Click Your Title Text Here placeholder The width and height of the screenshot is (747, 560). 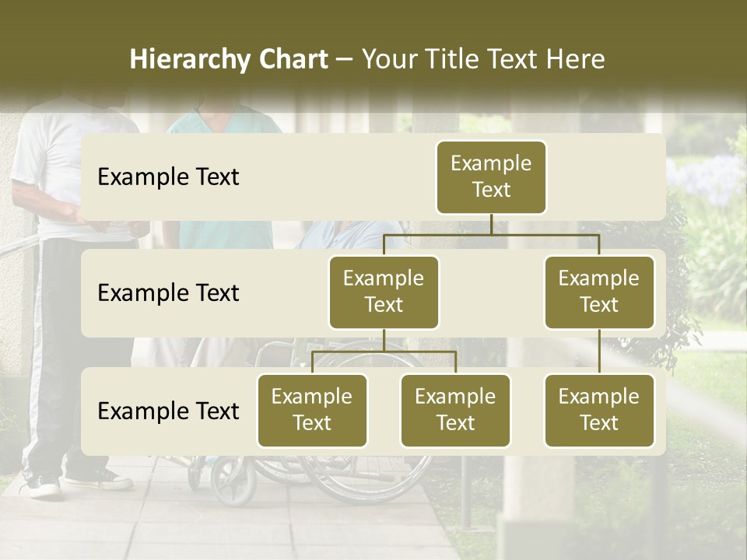point(482,58)
